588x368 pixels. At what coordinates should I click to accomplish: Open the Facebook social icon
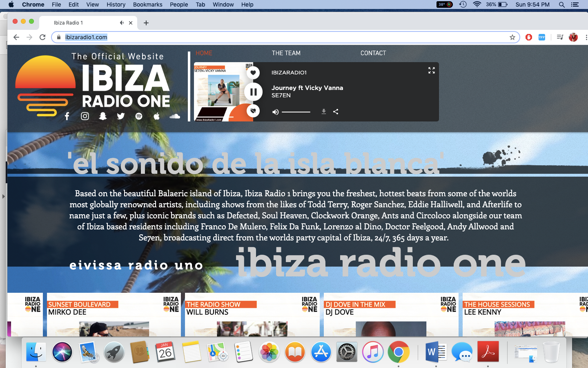[x=67, y=116]
